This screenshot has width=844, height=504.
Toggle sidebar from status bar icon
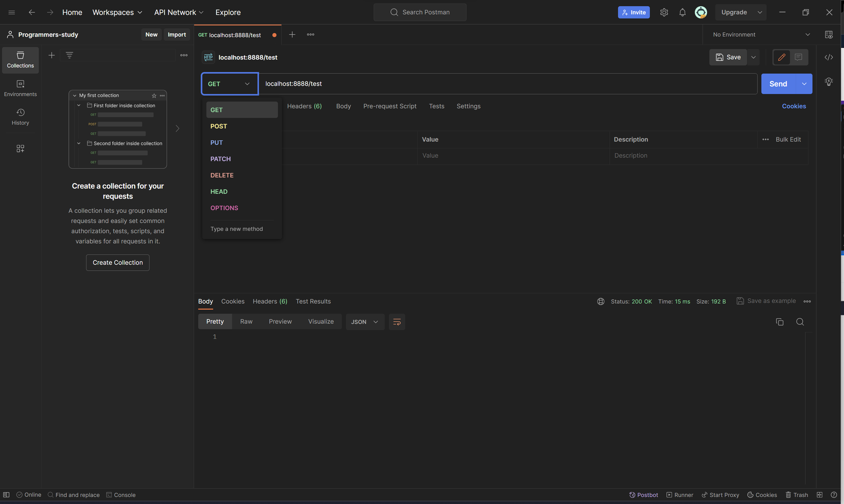(6, 495)
